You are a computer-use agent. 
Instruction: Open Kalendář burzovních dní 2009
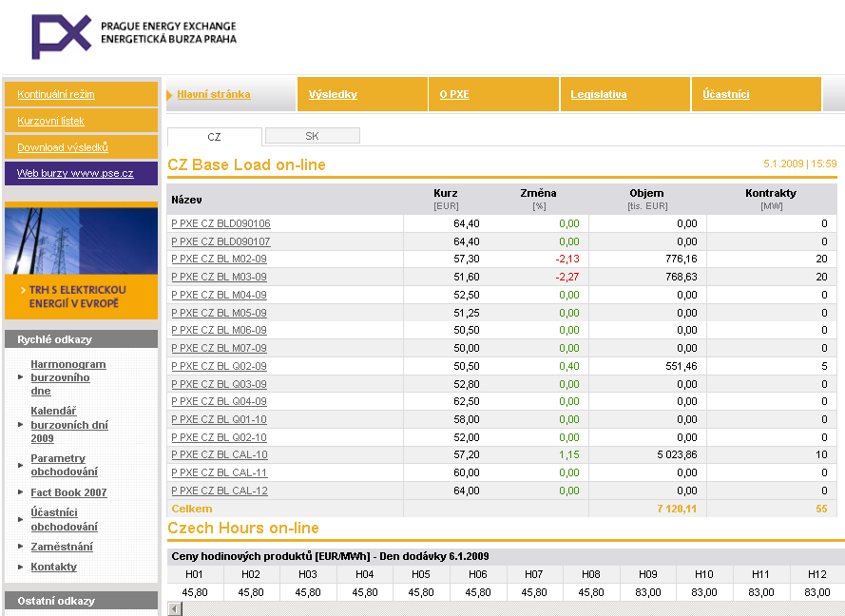(x=69, y=425)
